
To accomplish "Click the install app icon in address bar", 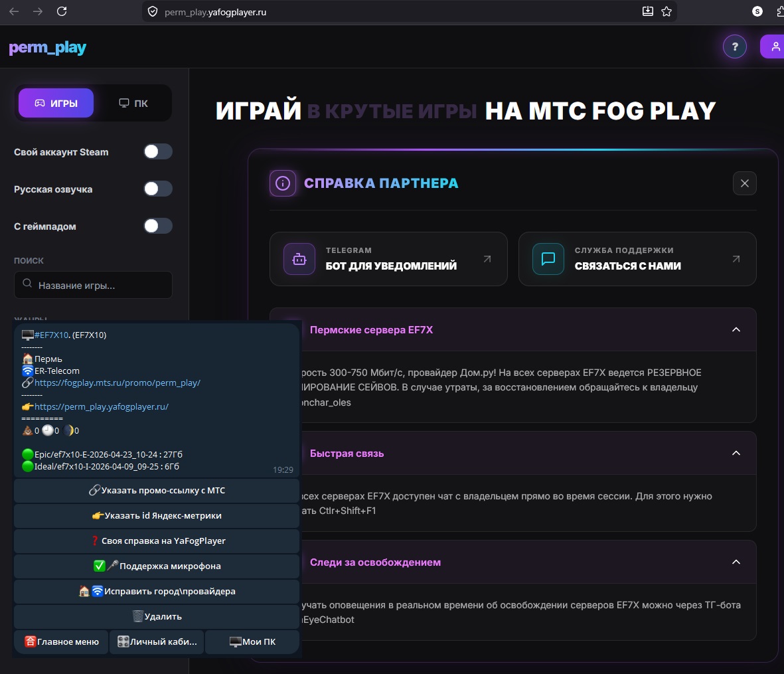I will [647, 11].
